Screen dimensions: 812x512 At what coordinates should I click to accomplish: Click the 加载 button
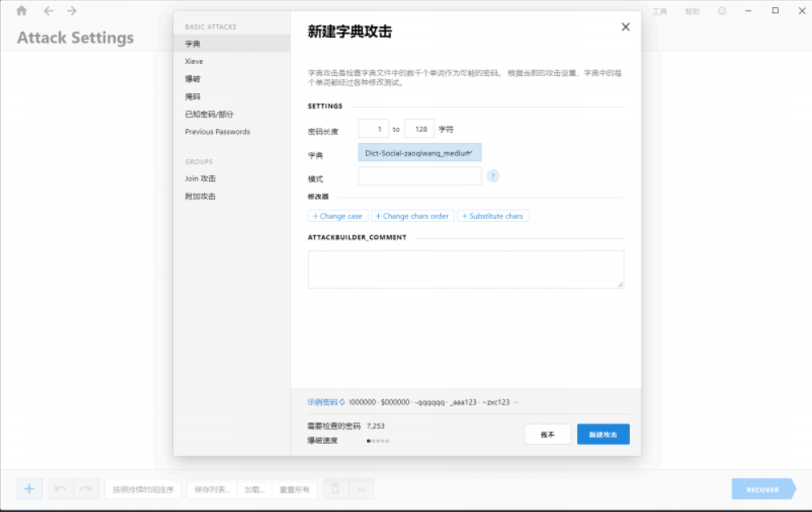tap(254, 489)
